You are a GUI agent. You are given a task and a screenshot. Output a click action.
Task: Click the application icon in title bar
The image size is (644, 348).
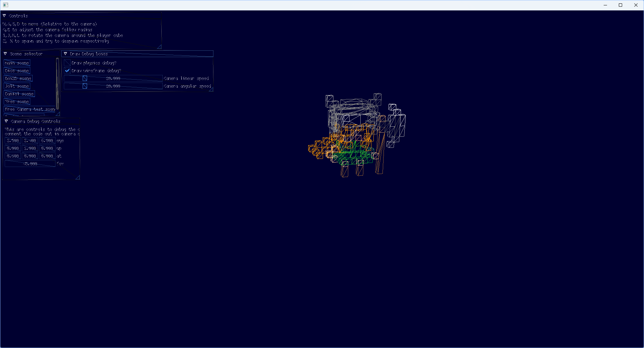[x=6, y=5]
